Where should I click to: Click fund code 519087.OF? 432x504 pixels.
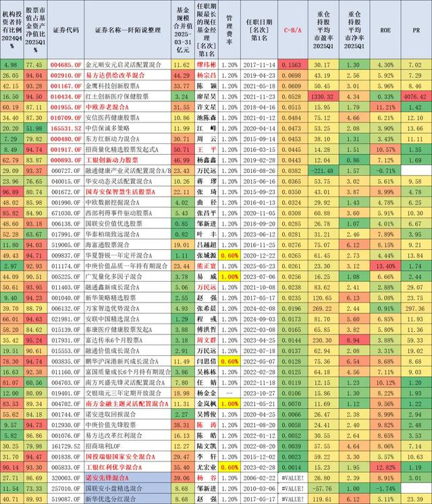(x=66, y=499)
